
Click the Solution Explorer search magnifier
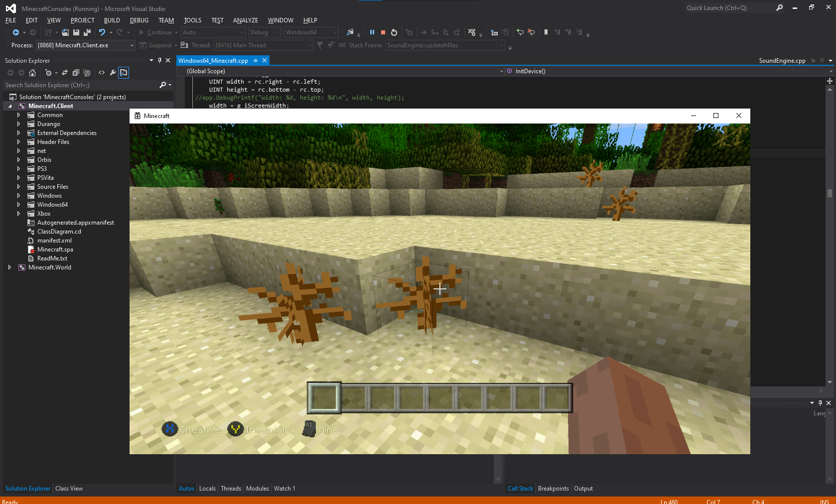click(x=162, y=85)
